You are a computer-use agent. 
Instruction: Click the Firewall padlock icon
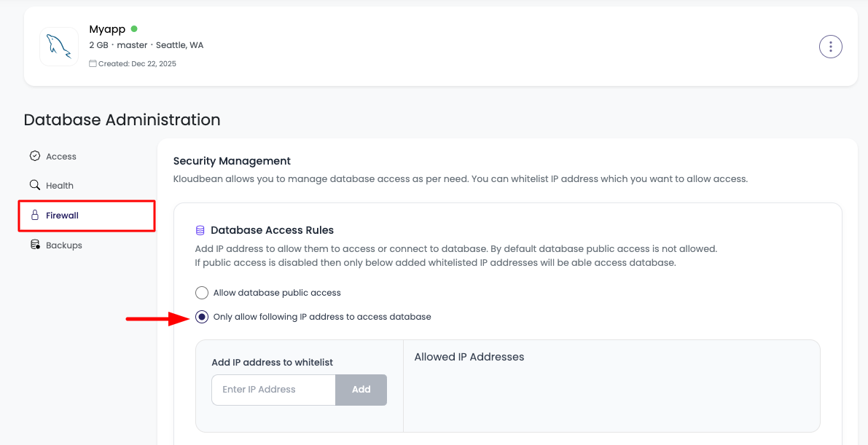coord(34,215)
